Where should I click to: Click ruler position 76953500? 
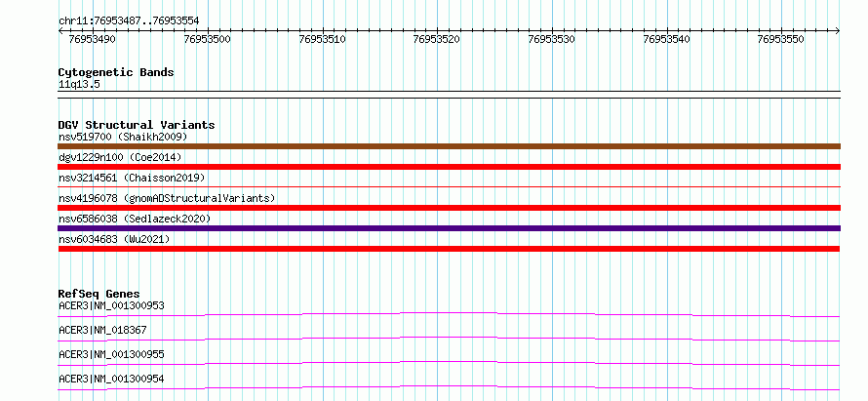(208, 39)
